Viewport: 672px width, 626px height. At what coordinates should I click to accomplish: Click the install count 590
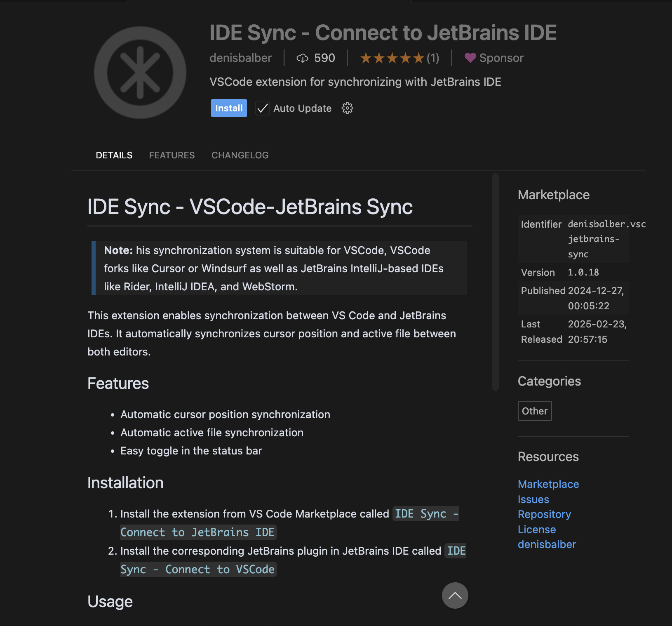[324, 58]
